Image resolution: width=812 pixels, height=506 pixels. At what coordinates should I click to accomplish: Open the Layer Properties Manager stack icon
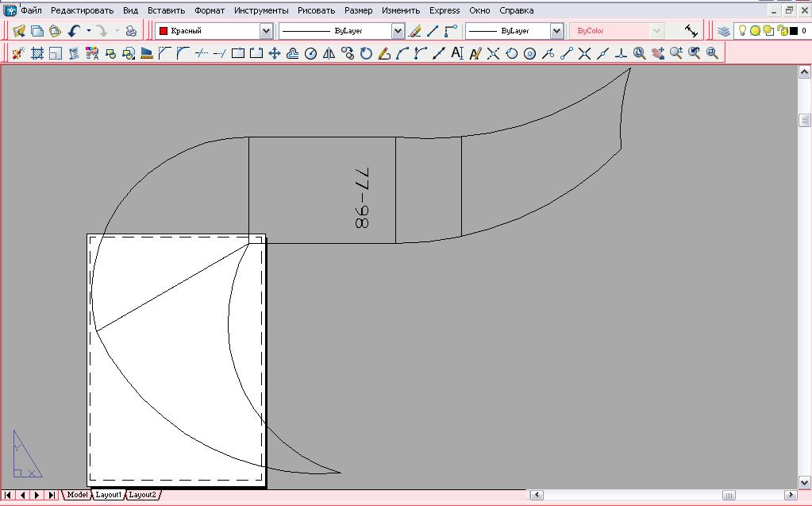(x=724, y=31)
